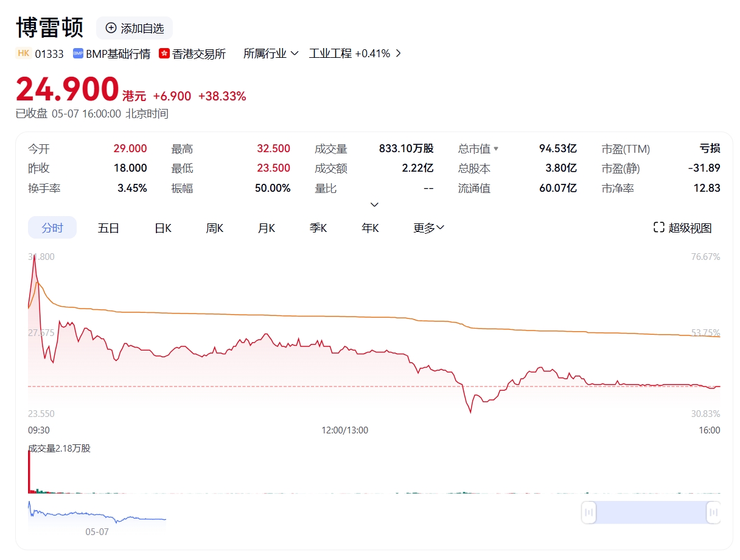Screen dimensions: 740x560
Task: Show the 月K chart tab
Action: (267, 228)
